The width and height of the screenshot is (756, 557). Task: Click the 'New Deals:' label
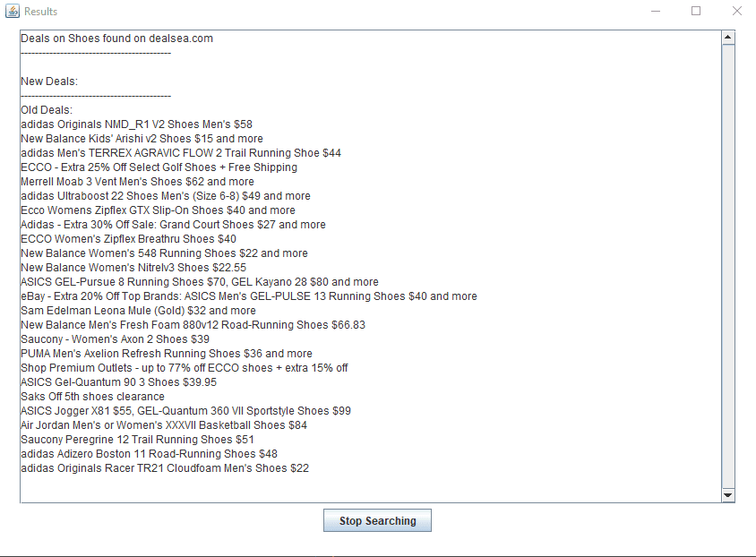(x=49, y=81)
